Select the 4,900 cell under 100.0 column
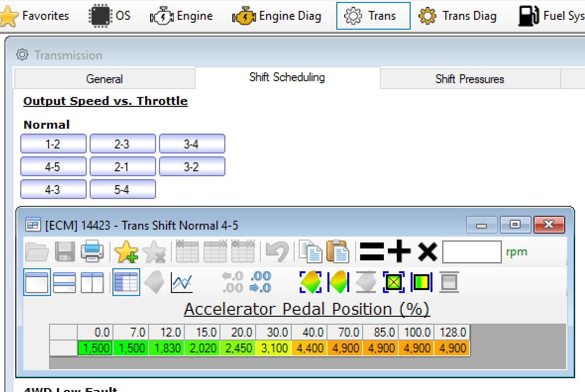 click(417, 348)
